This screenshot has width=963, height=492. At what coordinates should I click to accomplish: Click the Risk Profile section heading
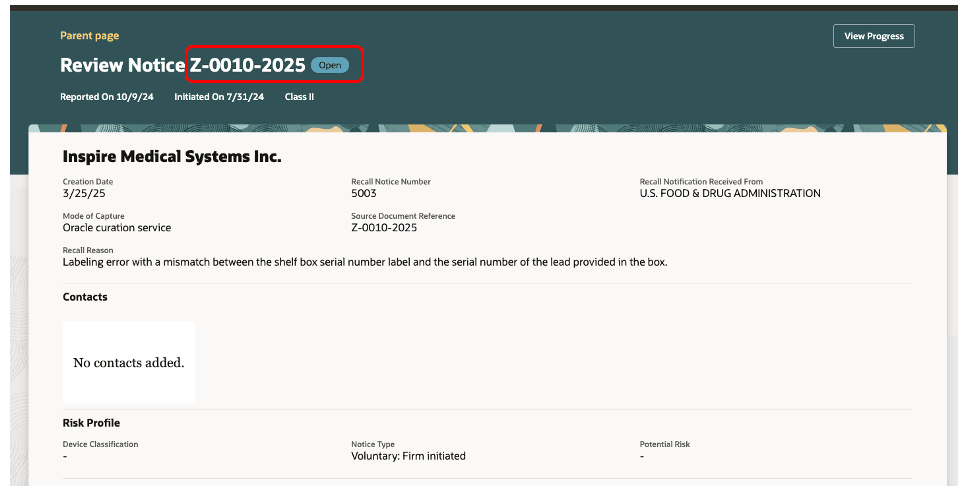click(x=91, y=423)
